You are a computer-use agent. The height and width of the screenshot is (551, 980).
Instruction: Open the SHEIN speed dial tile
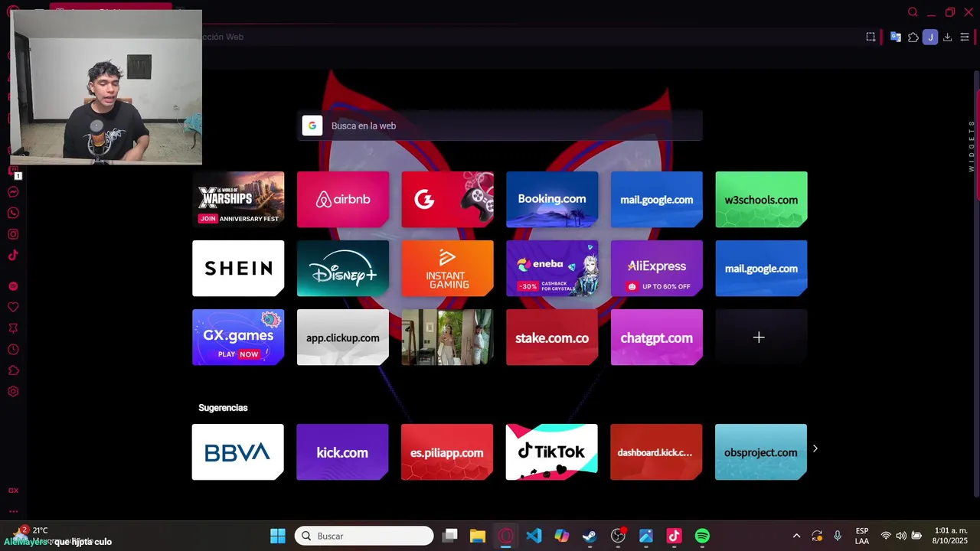[238, 268]
